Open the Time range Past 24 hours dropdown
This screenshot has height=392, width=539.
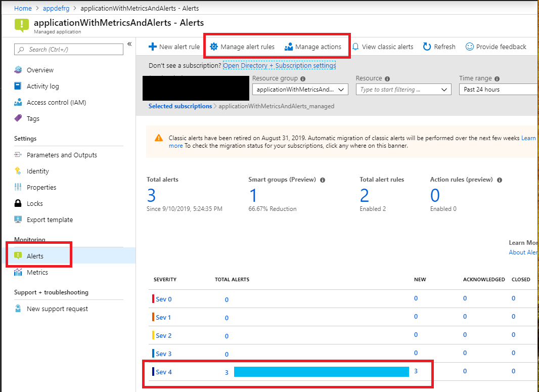click(499, 90)
